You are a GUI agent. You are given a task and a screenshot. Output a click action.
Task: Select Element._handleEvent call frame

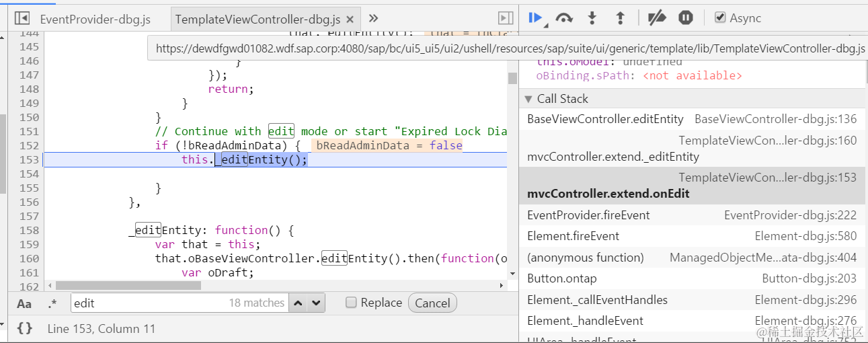(692, 321)
